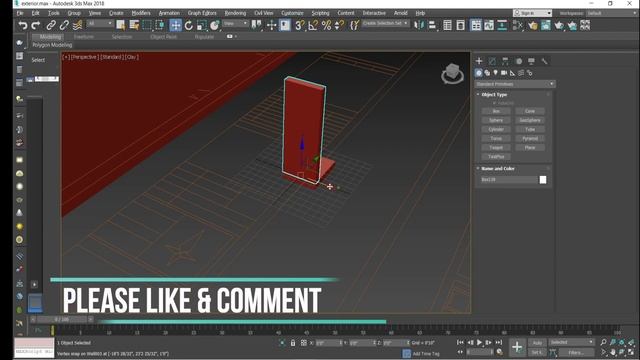Open the selection filter All dropdown
The height and width of the screenshot is (360, 640).
pos(100,24)
